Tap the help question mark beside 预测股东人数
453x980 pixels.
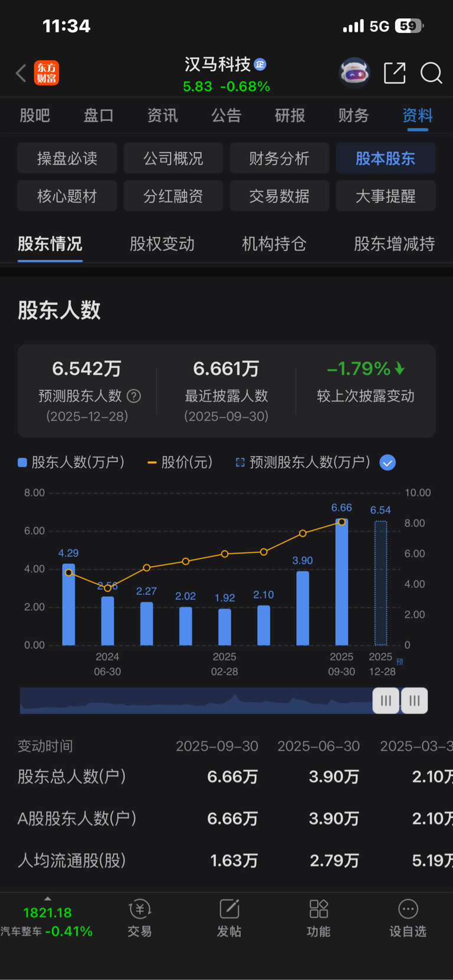[x=134, y=396]
